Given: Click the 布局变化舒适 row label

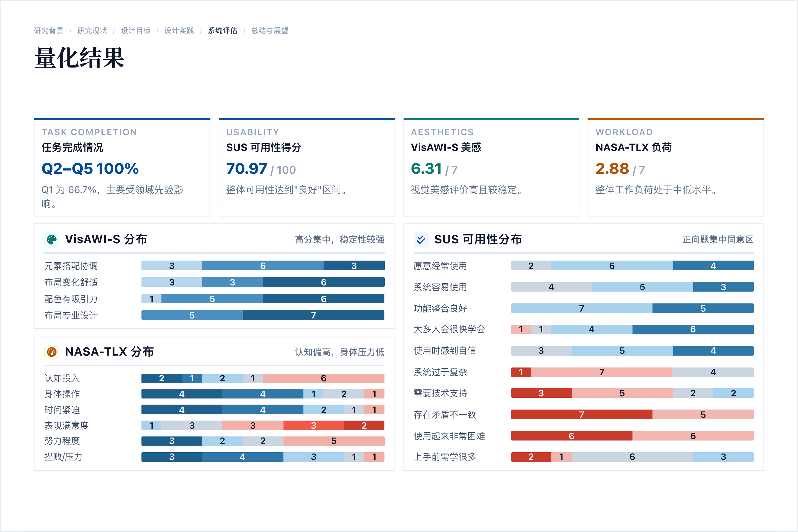Looking at the screenshot, I should point(71,282).
